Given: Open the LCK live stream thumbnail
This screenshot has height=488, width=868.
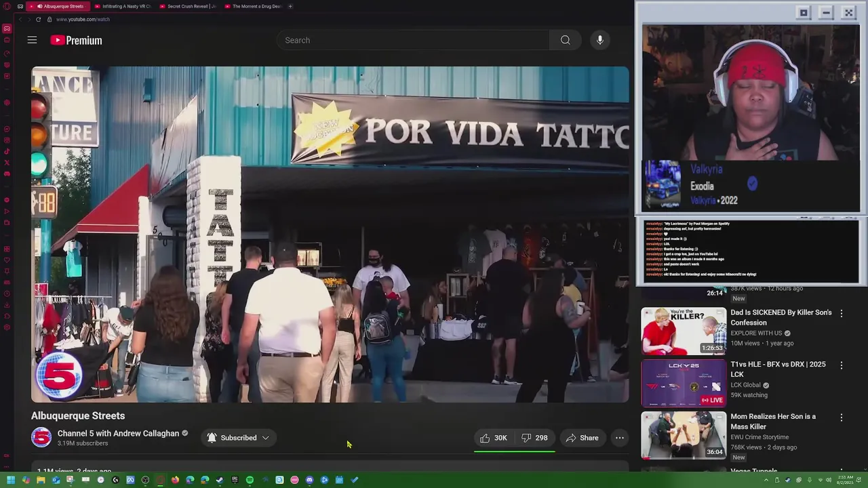Looking at the screenshot, I should click(x=684, y=384).
